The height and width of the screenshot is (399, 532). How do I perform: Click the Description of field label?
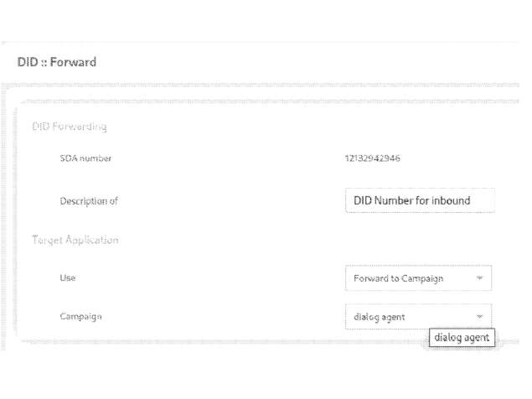click(89, 200)
